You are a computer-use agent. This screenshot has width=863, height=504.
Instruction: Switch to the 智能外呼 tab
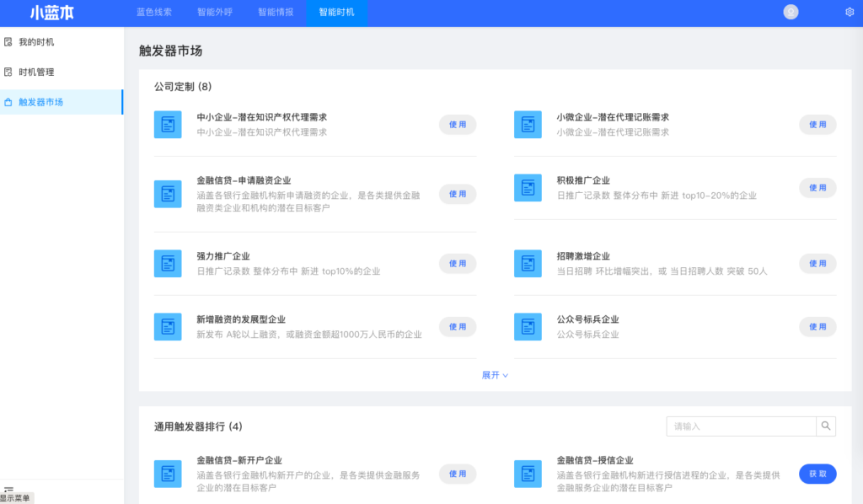pos(215,12)
